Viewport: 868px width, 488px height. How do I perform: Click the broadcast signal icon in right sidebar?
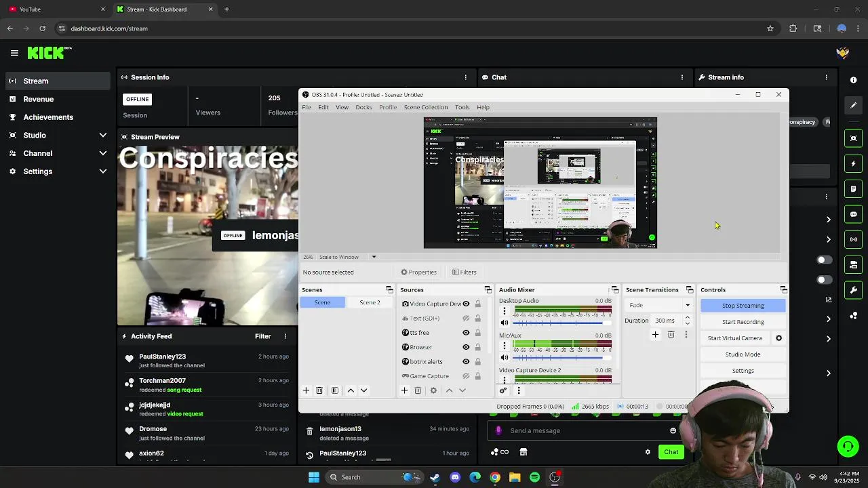click(853, 239)
